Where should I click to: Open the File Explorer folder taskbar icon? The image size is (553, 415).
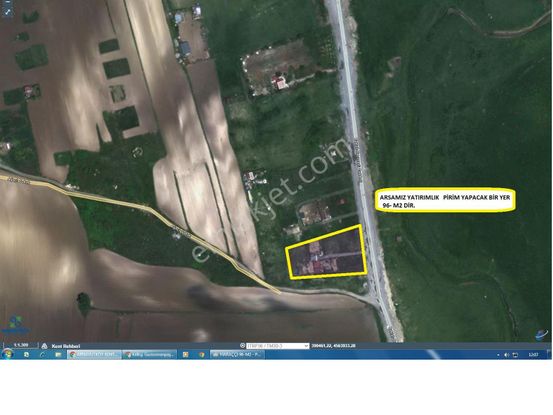coord(58,355)
